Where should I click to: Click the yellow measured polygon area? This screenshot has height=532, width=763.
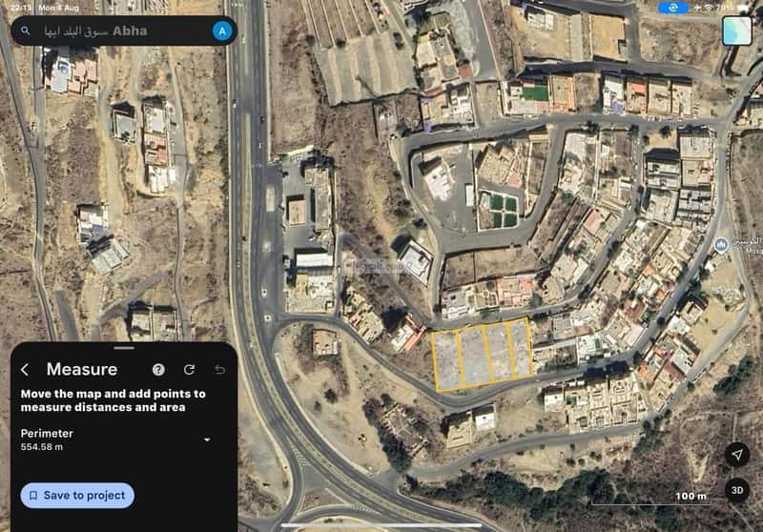(x=483, y=355)
